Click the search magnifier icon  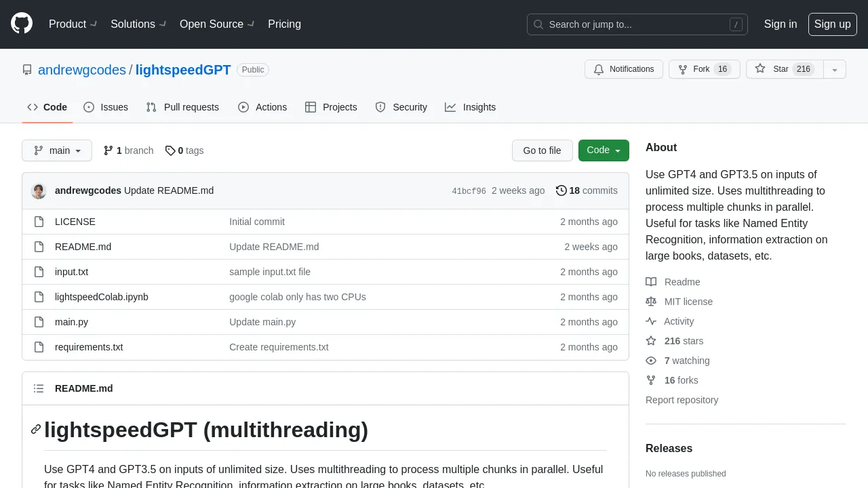pyautogui.click(x=538, y=24)
